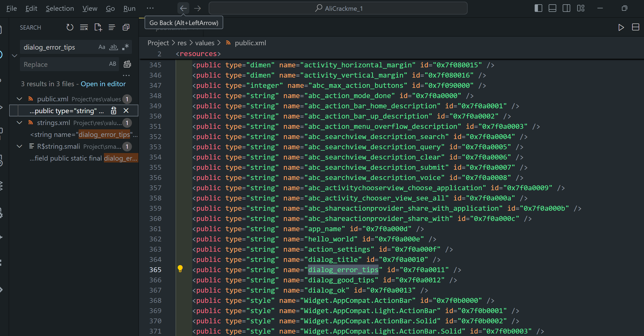Clear search results icon
The image size is (644, 336).
pyautogui.click(x=84, y=27)
